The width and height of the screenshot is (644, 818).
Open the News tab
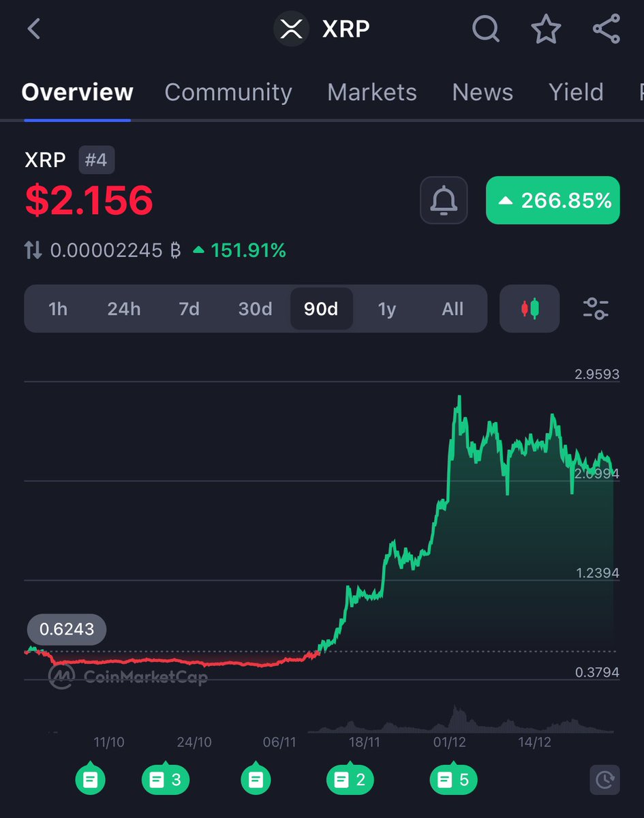pyautogui.click(x=482, y=92)
